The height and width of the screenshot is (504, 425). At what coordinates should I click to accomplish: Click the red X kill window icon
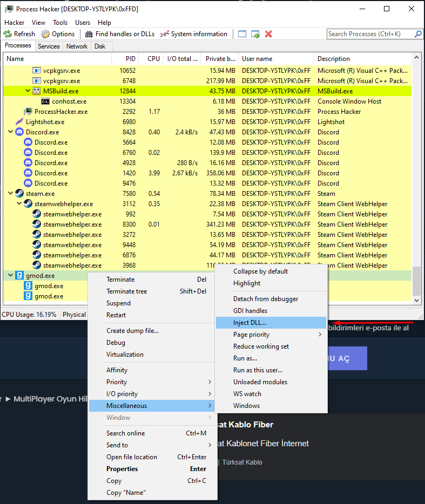click(x=268, y=34)
